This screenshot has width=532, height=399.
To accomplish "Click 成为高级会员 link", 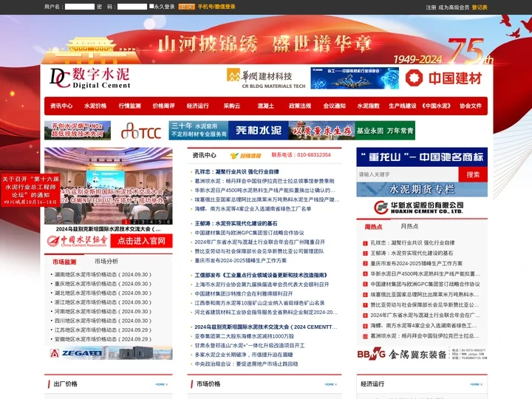I will [454, 7].
